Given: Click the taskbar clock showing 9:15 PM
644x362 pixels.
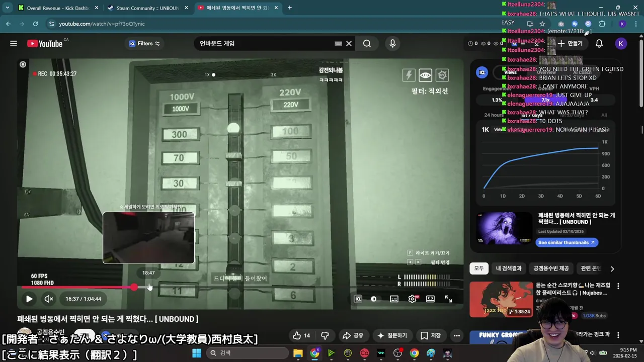Looking at the screenshot, I should click(624, 352).
